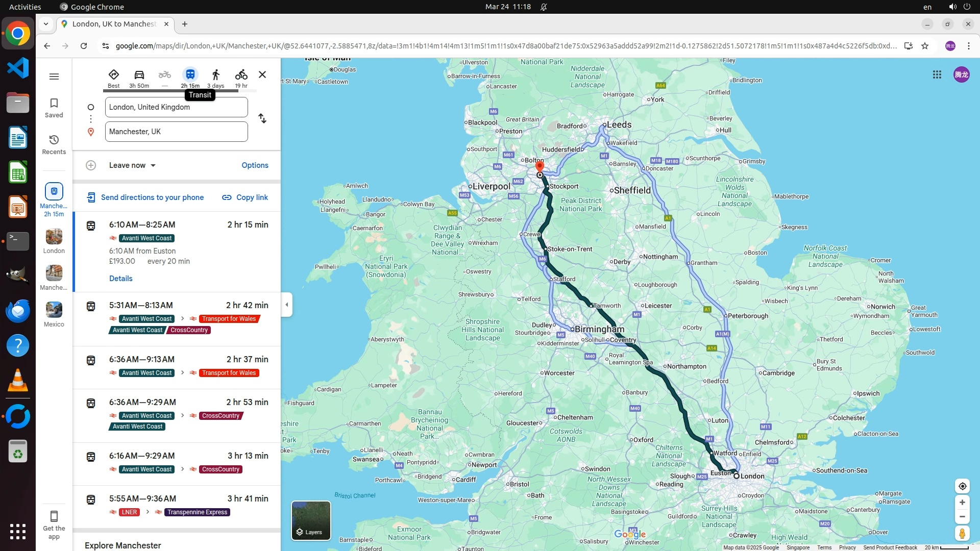
Task: Zoom in on the map
Action: (x=962, y=503)
